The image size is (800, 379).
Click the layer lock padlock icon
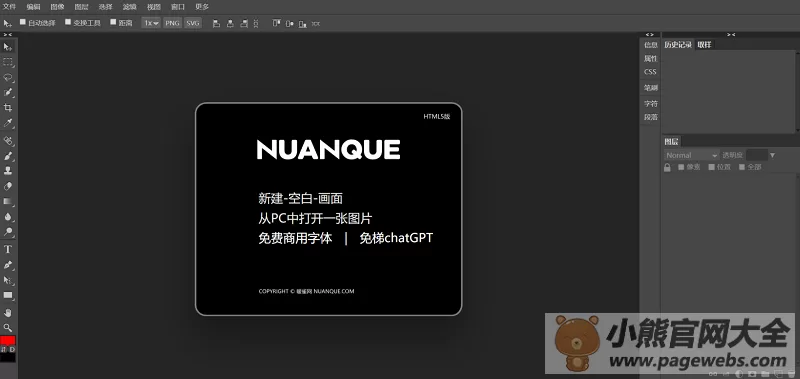(667, 167)
